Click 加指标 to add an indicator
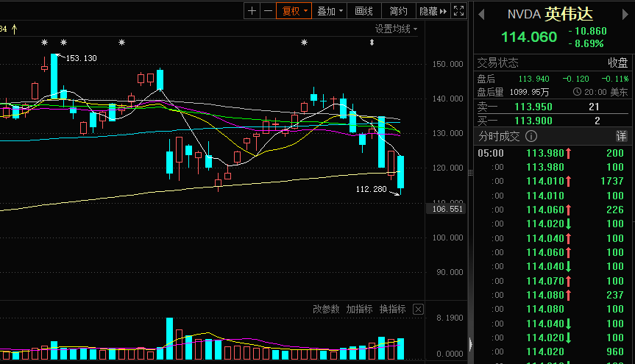The width and height of the screenshot is (635, 364). [x=359, y=310]
